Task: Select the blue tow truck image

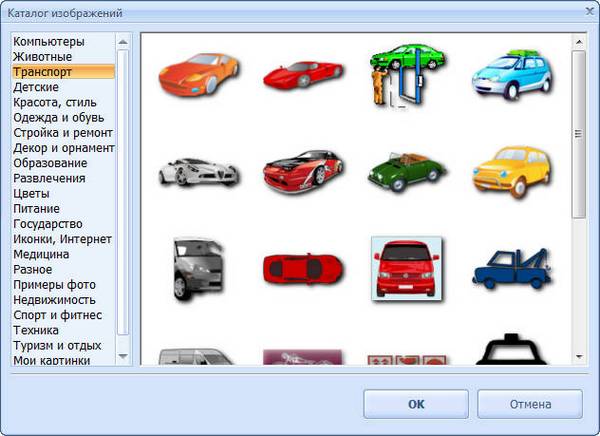Action: pos(510,268)
